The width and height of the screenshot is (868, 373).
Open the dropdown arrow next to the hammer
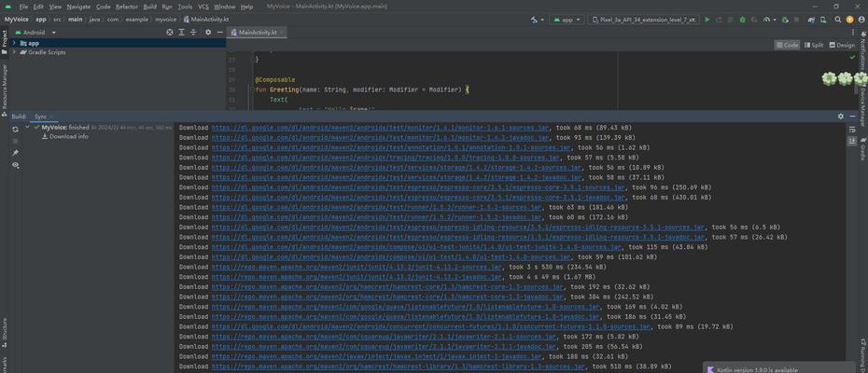pyautogui.click(x=542, y=20)
